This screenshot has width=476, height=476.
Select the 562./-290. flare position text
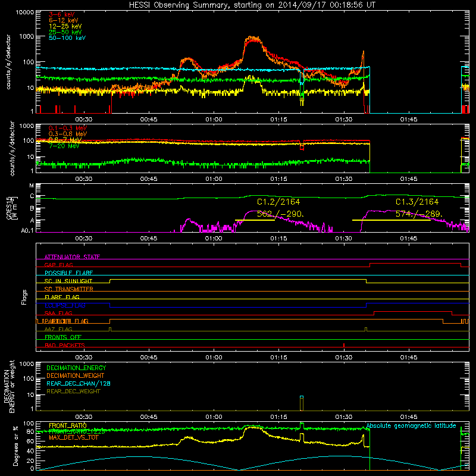coord(280,214)
